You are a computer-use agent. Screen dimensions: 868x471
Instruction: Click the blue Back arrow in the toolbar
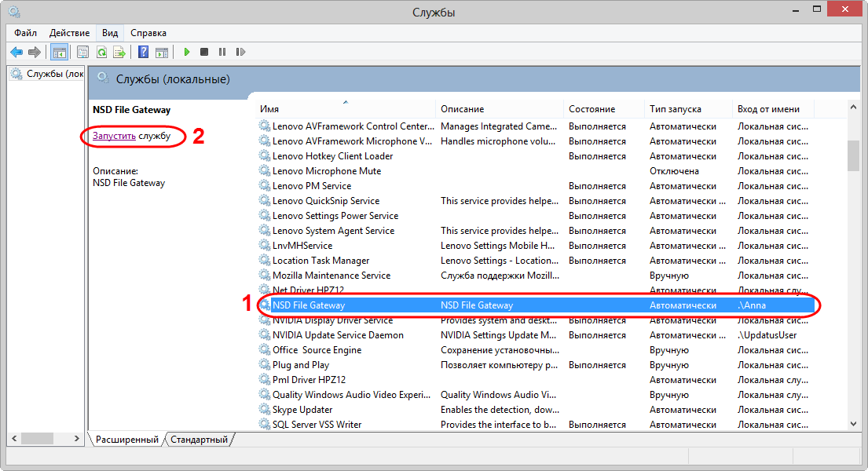pos(16,52)
